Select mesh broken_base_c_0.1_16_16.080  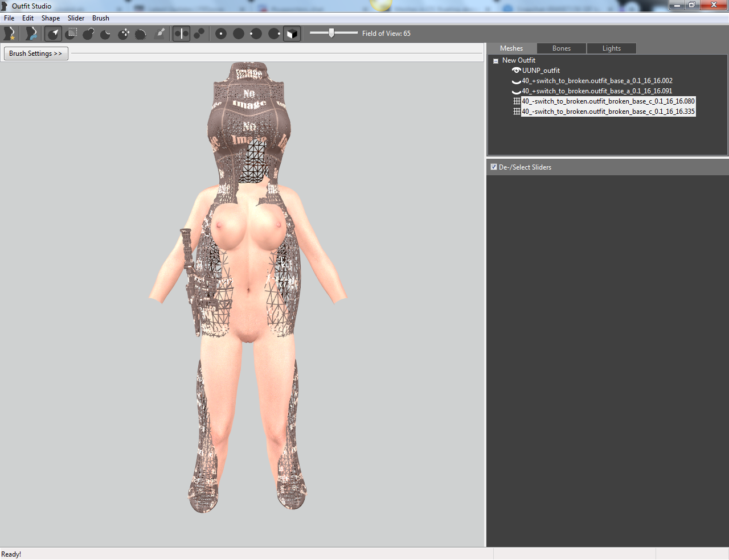point(608,101)
